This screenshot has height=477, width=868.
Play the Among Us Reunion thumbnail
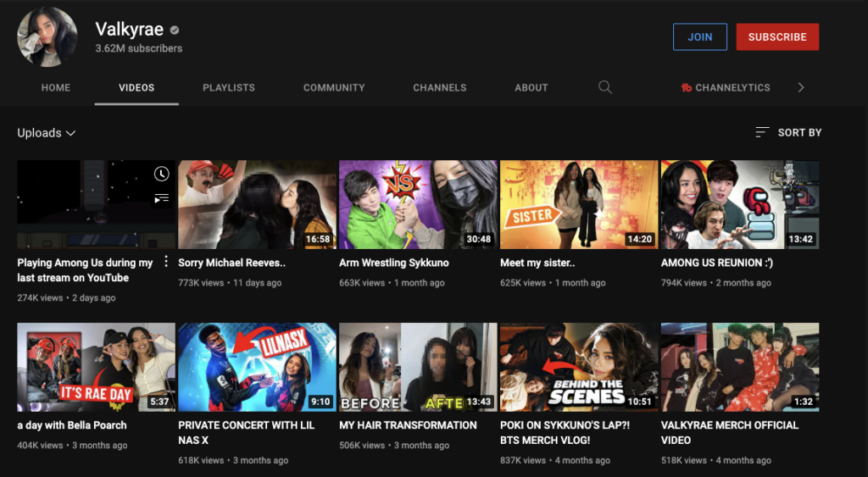740,205
